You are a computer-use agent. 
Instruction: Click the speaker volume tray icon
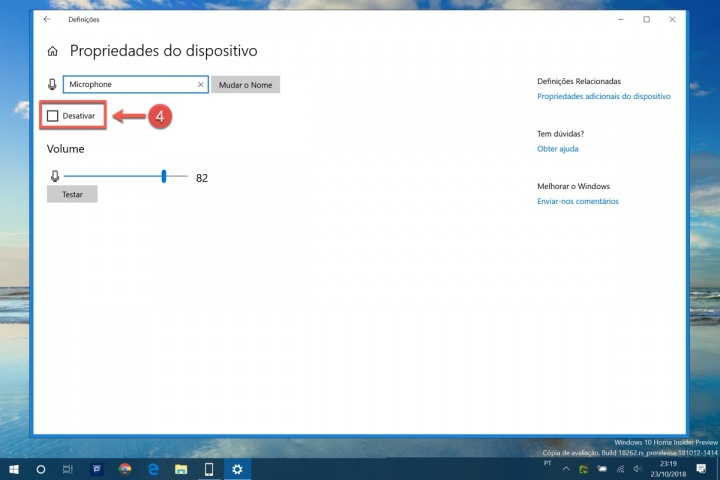(x=637, y=469)
